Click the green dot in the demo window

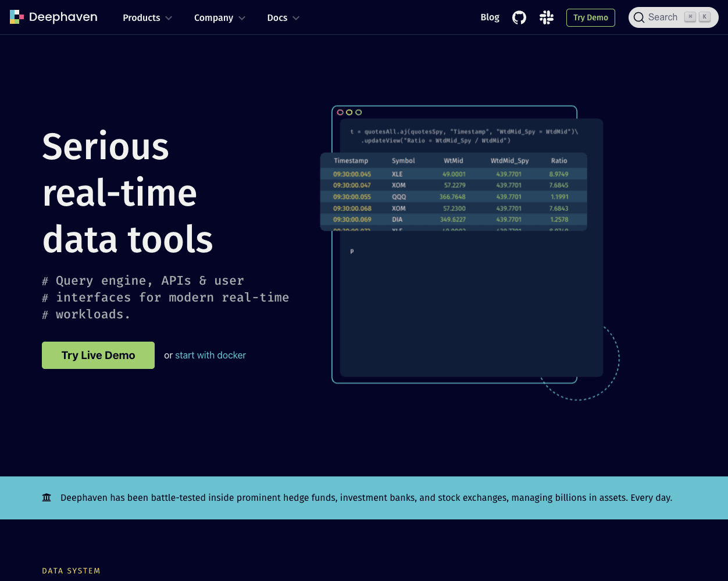coord(359,112)
